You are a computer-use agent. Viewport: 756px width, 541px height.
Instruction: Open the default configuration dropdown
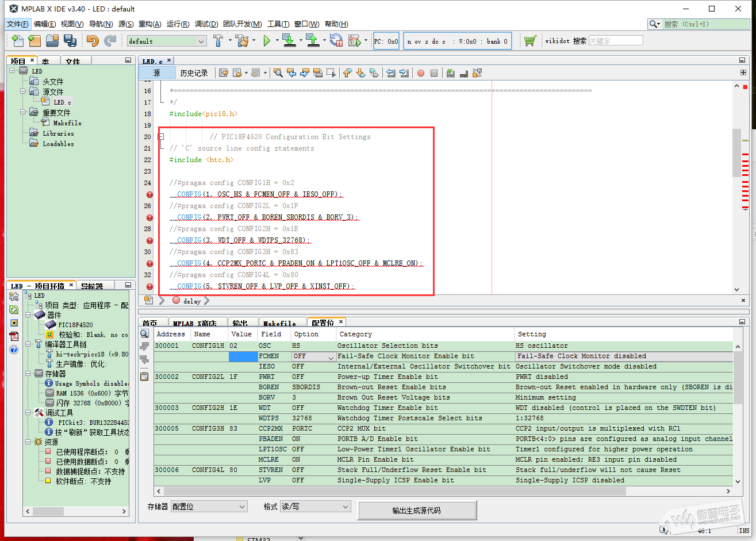click(167, 41)
